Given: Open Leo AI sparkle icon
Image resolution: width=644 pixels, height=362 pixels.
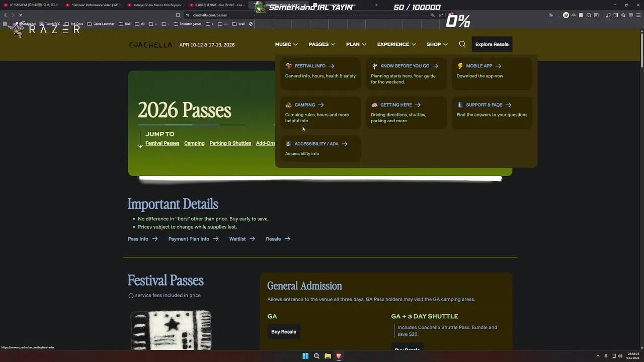Looking at the screenshot, I should point(623,15).
